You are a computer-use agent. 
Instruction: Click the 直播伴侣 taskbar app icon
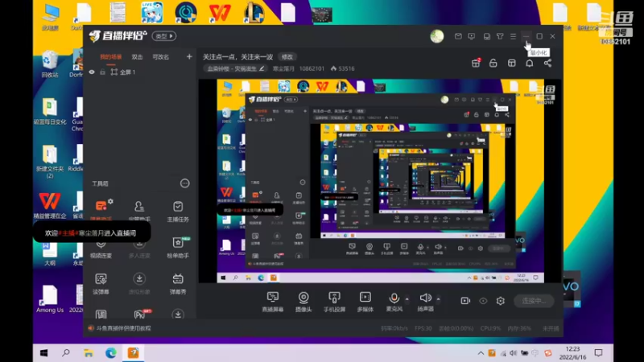pos(133,353)
